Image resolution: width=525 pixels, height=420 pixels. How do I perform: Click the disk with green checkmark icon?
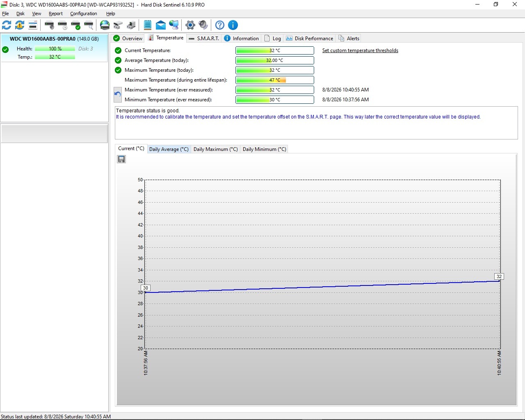click(75, 25)
